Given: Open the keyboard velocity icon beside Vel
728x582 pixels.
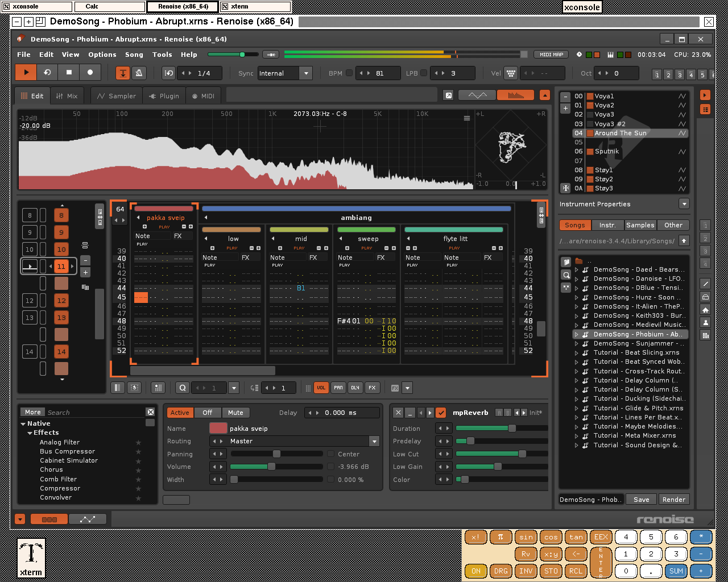Looking at the screenshot, I should [x=511, y=73].
